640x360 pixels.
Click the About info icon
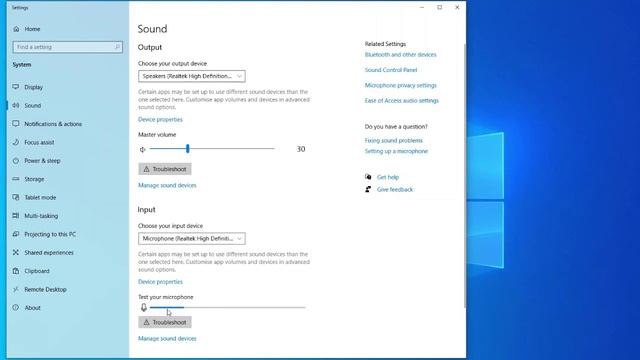tap(16, 307)
